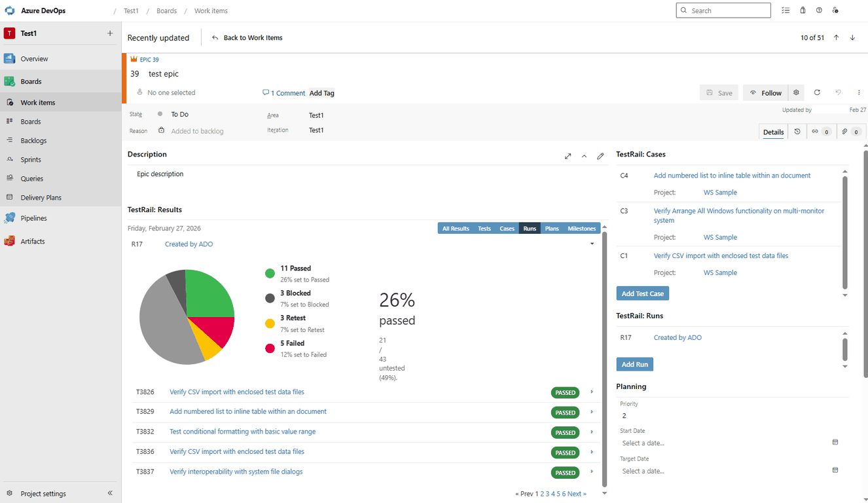Open Created by ADO link in Results
868x503 pixels.
pos(189,244)
